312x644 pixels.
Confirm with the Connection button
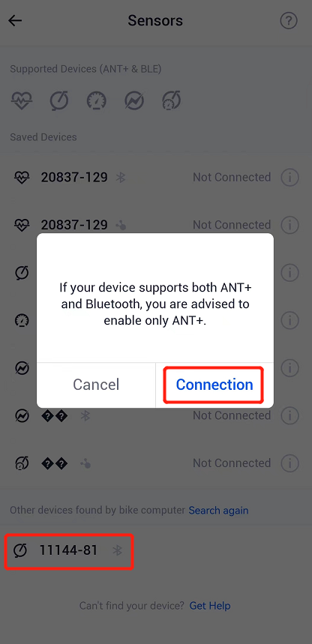[214, 385]
